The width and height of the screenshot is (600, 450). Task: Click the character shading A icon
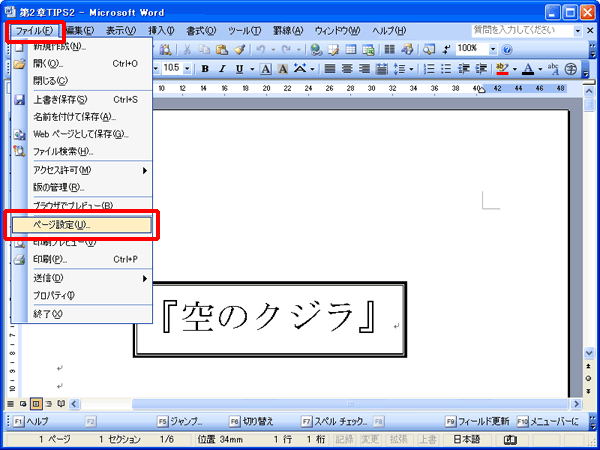coord(282,69)
